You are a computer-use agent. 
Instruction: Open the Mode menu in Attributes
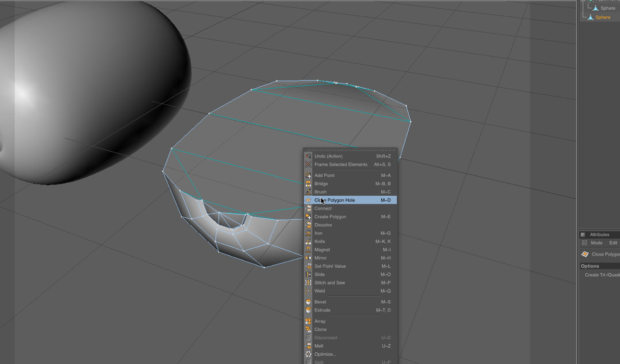pos(597,243)
